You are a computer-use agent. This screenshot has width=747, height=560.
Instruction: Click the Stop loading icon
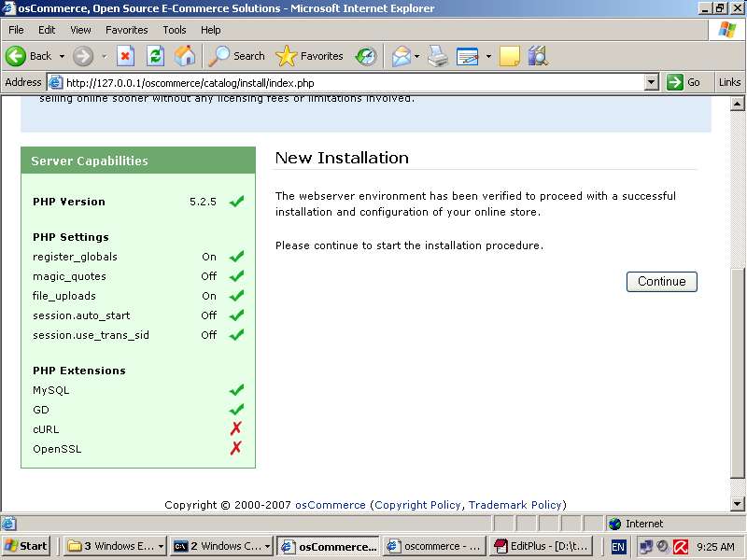coord(125,56)
